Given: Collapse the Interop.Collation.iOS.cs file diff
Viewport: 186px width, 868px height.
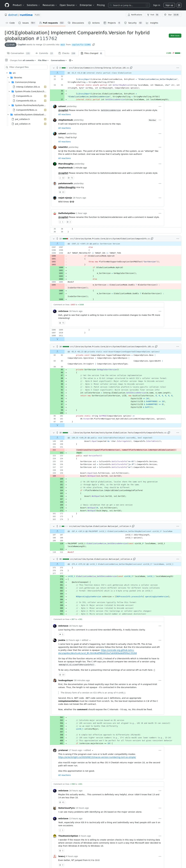Looking at the screenshot, I should 54,68.
